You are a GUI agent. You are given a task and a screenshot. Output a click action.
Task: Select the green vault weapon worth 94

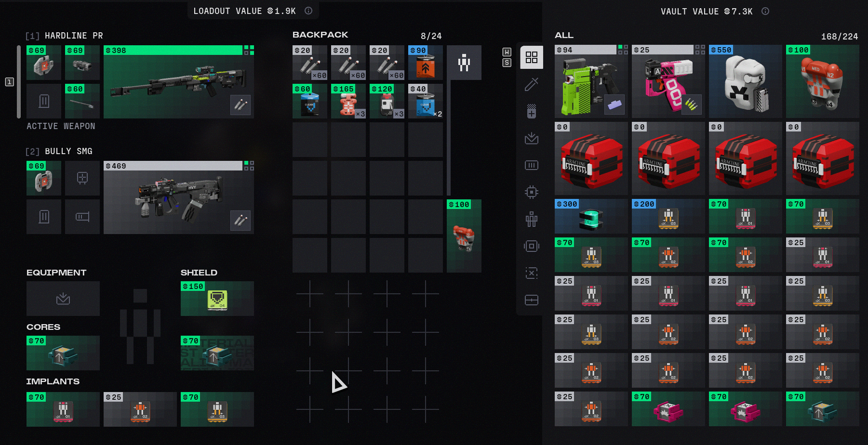click(591, 81)
